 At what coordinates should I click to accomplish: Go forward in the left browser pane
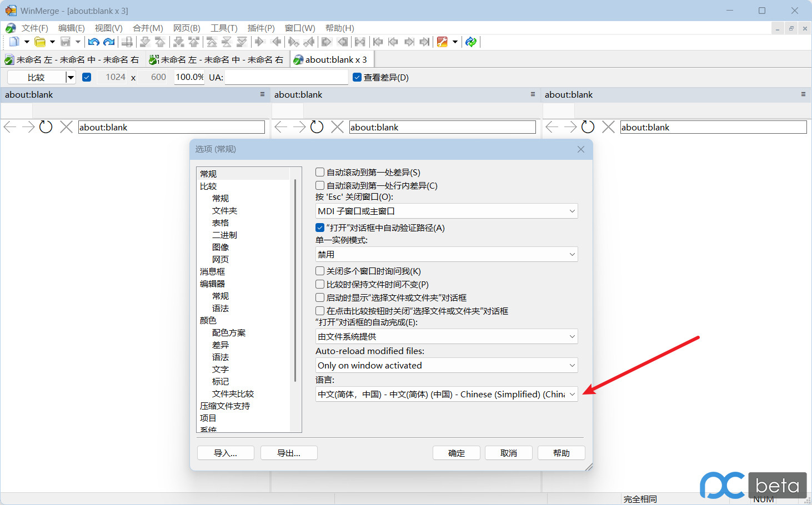[x=28, y=127]
